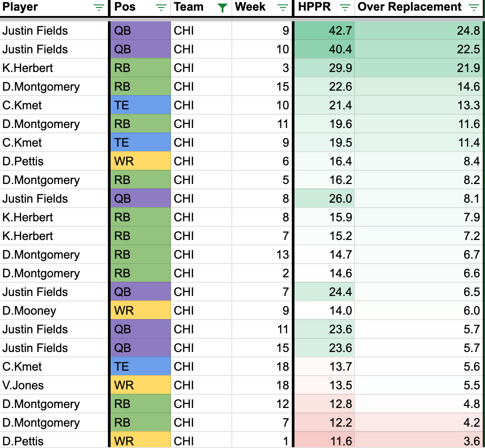485x448 pixels.
Task: Select the K.Herbert cell with 29.9 HPPR
Action: click(x=28, y=68)
